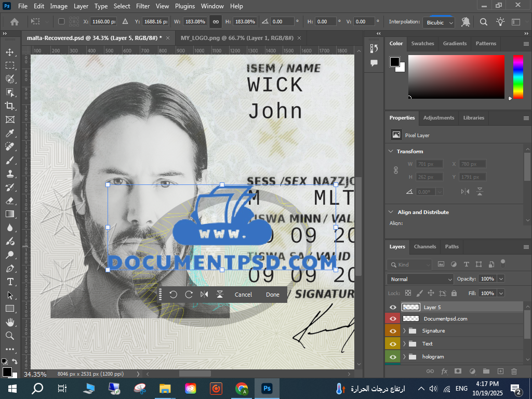
Task: Select the Crop tool
Action: point(10,106)
